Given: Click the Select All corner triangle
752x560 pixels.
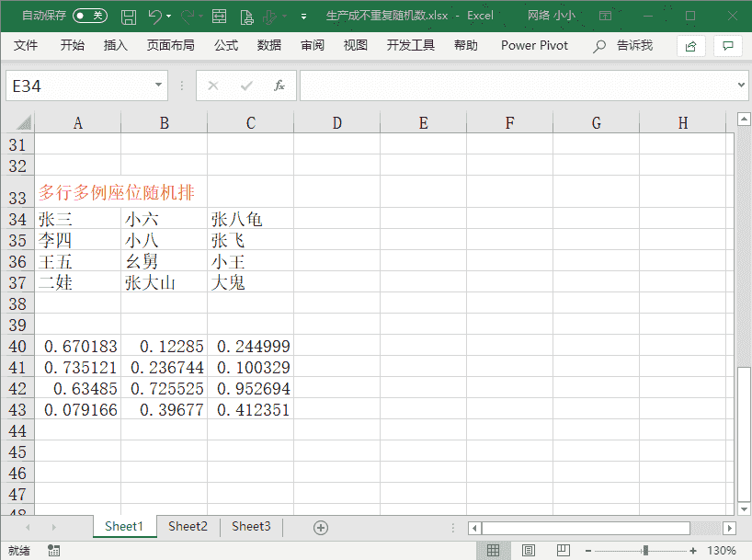Looking at the screenshot, I should point(24,122).
